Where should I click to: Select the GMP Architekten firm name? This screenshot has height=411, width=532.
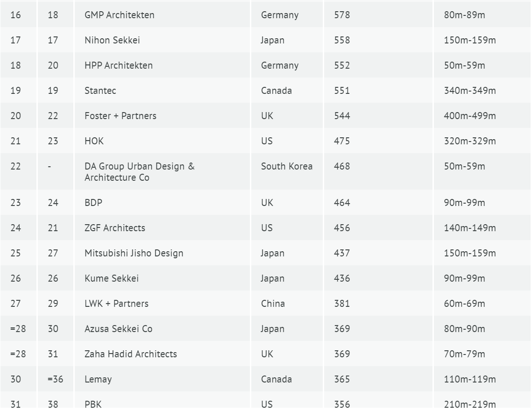[120, 15]
